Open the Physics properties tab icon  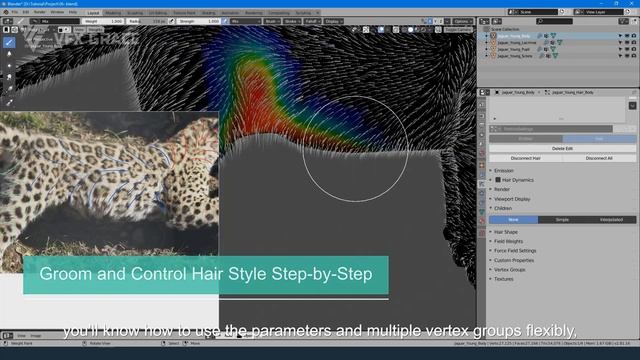(482, 193)
